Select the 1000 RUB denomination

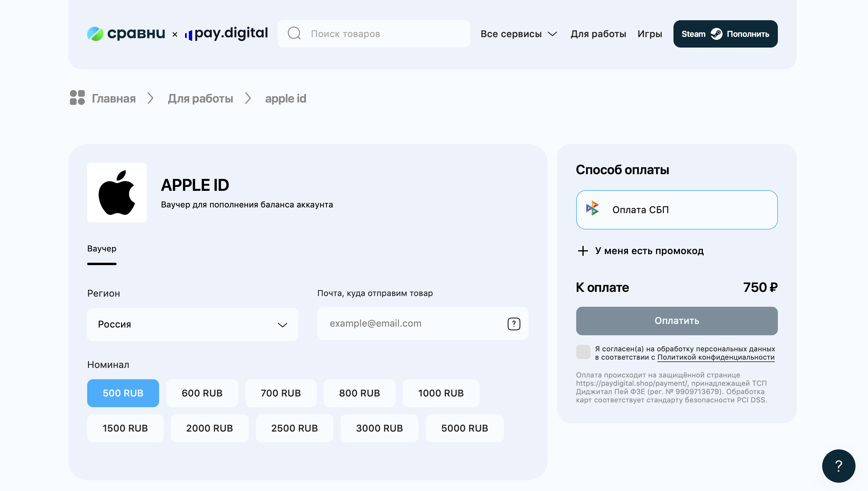point(441,393)
